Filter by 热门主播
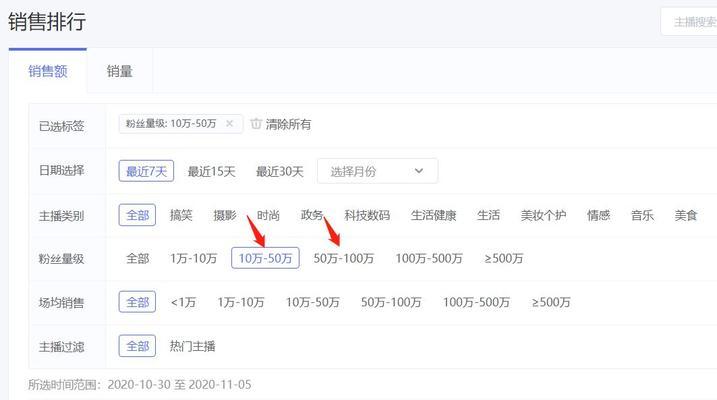Screen dimensions: 717x400 (x=193, y=346)
